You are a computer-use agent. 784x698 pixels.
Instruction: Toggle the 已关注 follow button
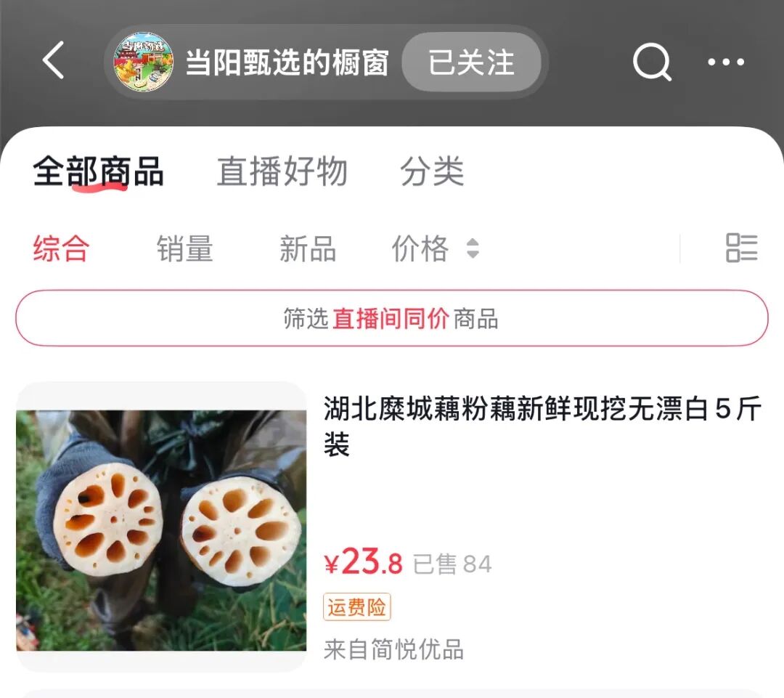(x=471, y=62)
